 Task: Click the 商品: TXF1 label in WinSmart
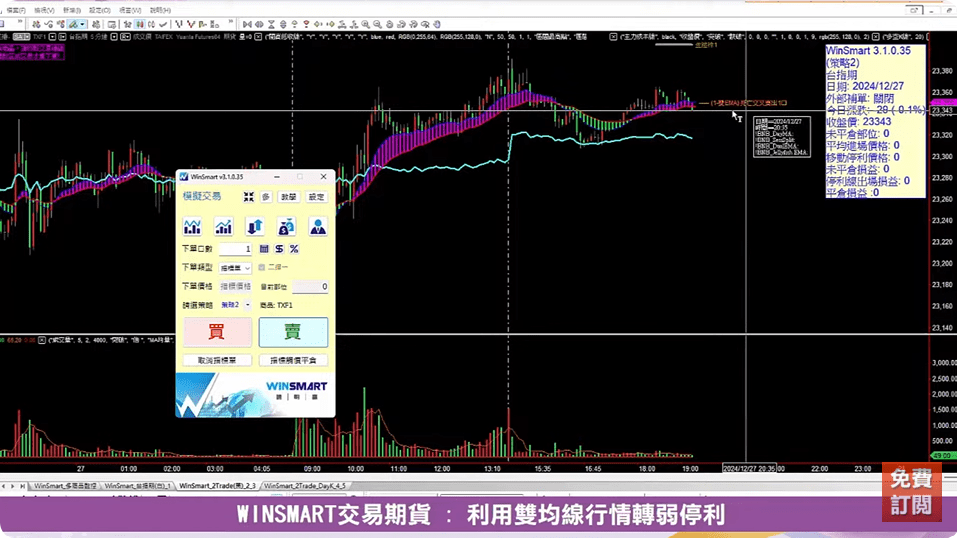pyautogui.click(x=276, y=305)
